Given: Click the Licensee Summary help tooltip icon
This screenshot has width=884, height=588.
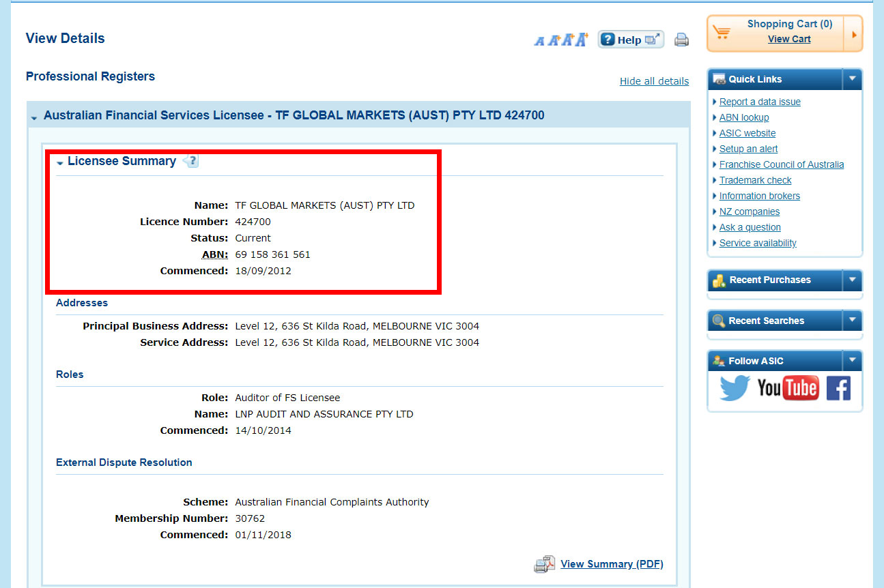Looking at the screenshot, I should click(x=191, y=162).
